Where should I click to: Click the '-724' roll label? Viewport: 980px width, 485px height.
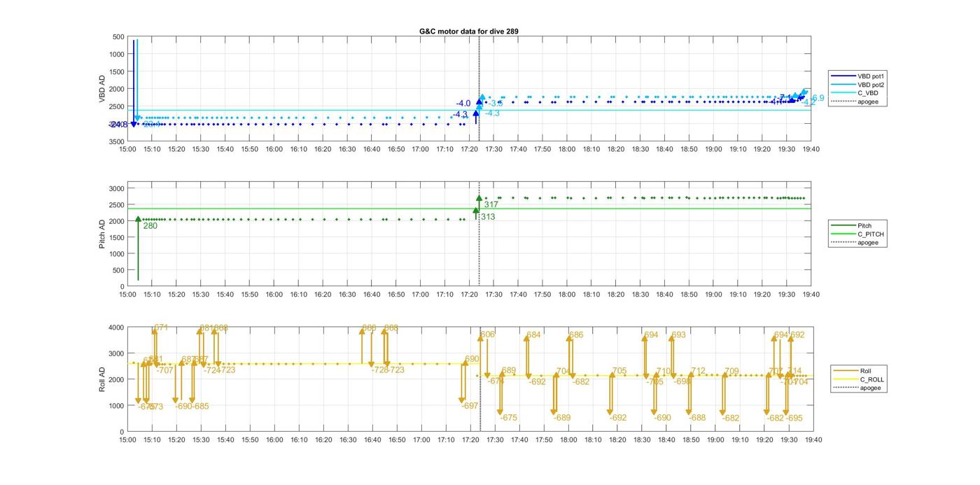pyautogui.click(x=211, y=370)
